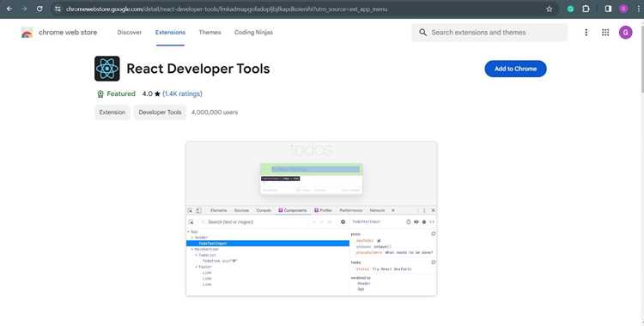Open the green Grammarly extension icon
Viewport: 644px width, 326px height.
point(570,9)
